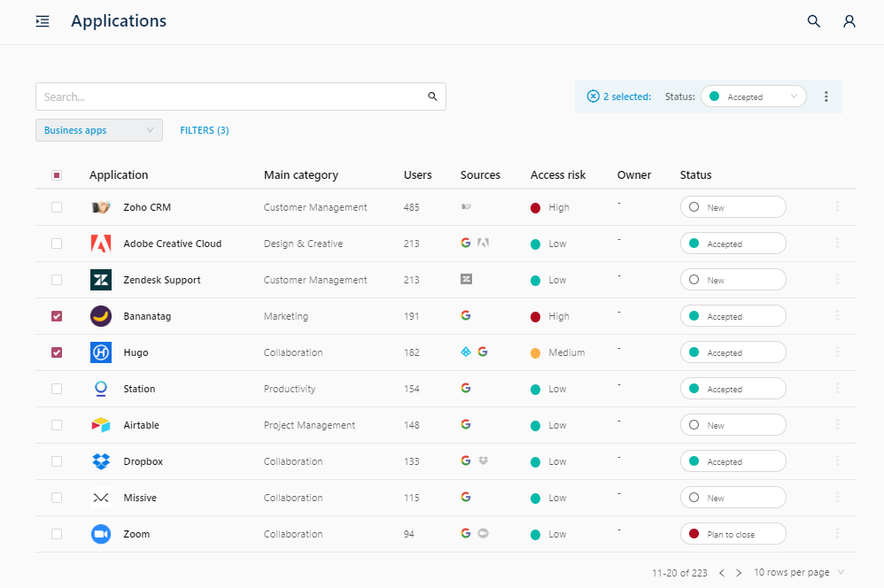Sort by Access risk column header
884x588 pixels.
coord(557,174)
